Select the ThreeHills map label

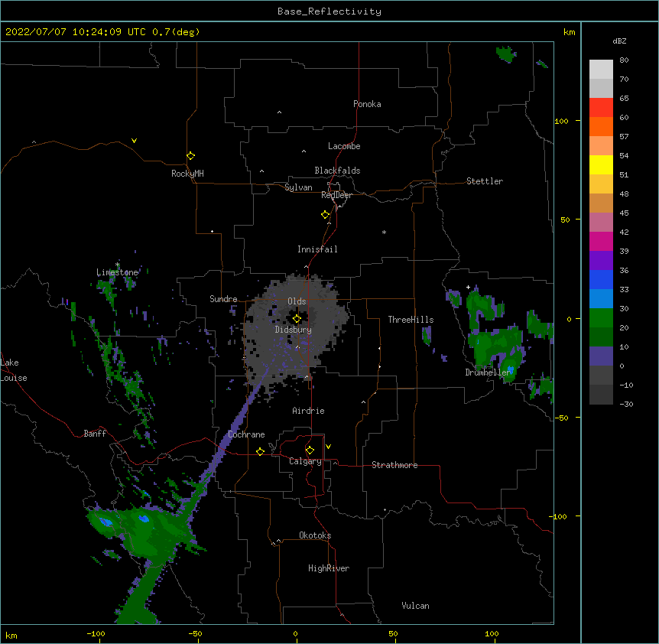tap(411, 320)
